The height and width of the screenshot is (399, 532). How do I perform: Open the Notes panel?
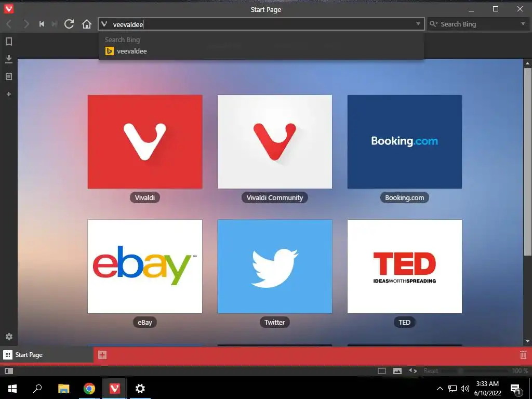point(9,77)
